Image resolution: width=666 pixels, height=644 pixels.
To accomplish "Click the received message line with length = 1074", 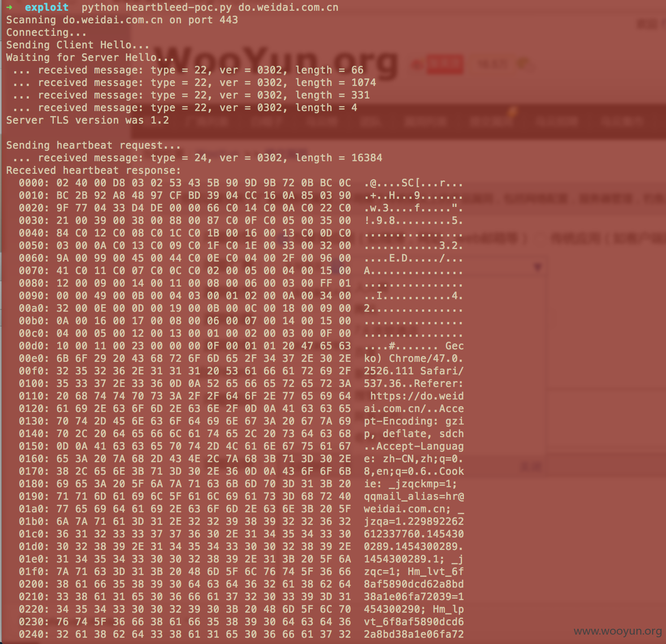I will tap(195, 82).
